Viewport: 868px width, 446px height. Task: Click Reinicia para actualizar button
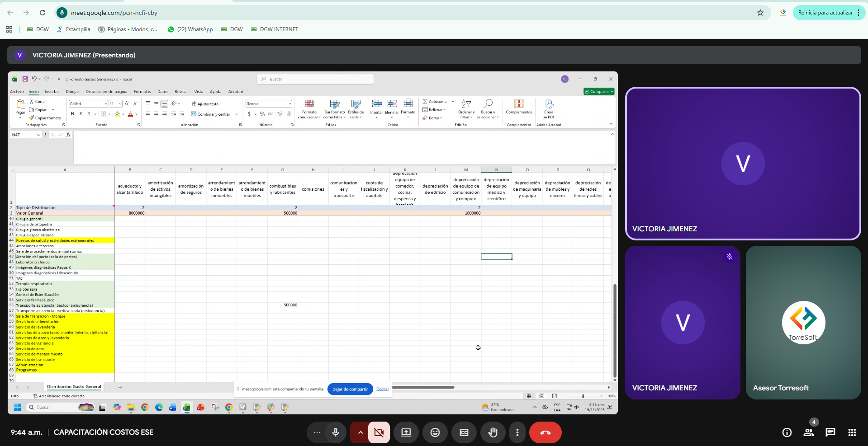pos(825,13)
